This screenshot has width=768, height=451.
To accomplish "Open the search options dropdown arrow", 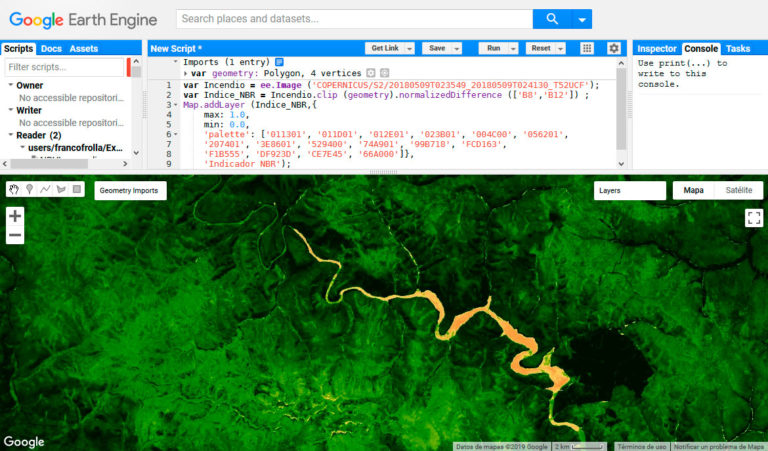I will click(582, 19).
